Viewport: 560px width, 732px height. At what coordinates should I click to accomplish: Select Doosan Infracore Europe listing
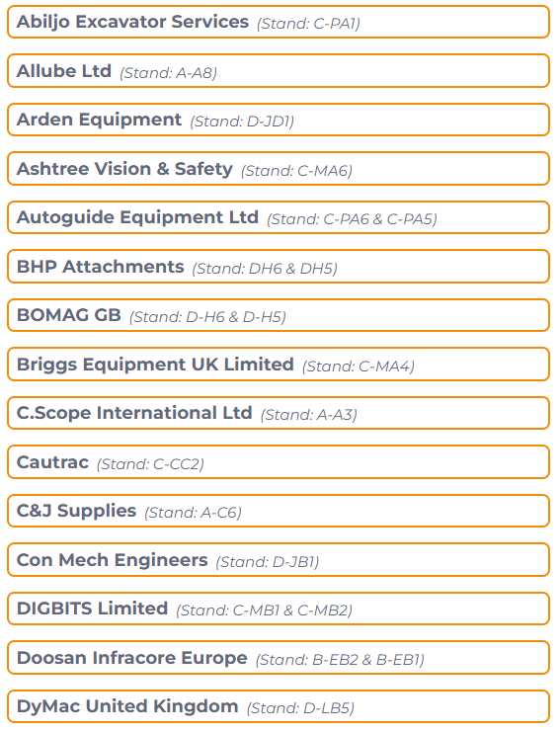279,658
